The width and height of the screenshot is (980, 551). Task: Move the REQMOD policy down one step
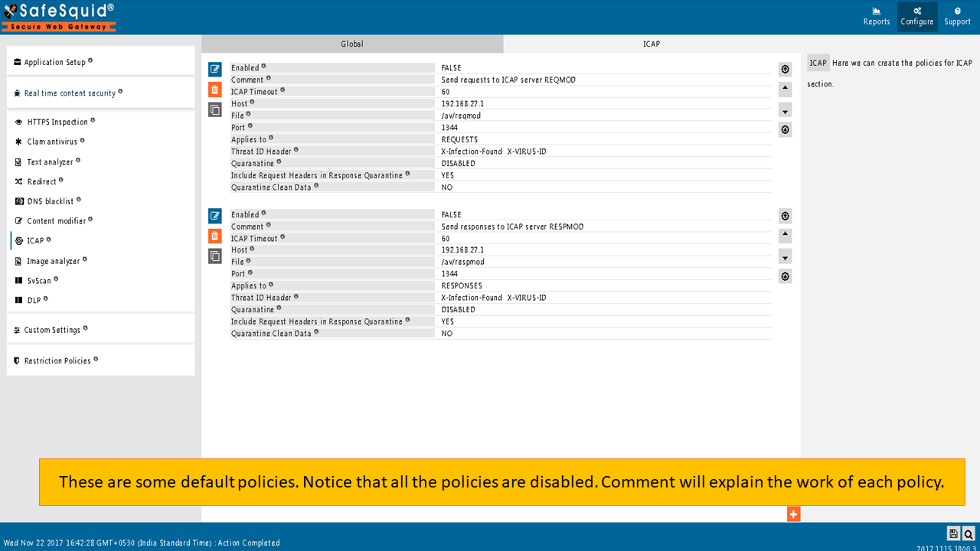coord(785,110)
